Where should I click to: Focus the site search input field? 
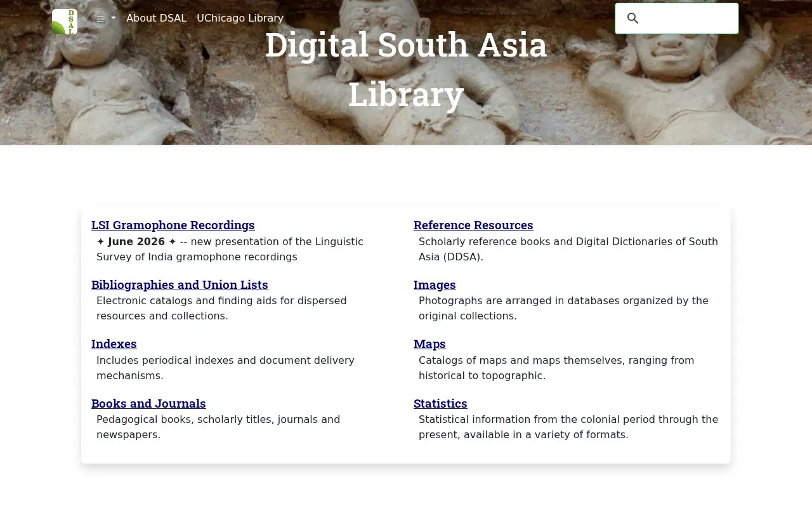pos(677,18)
